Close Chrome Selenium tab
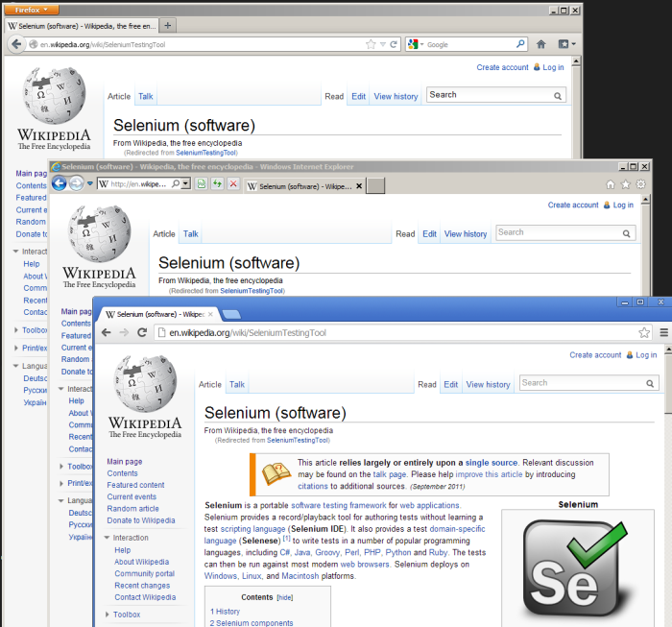Image resolution: width=672 pixels, height=627 pixels. pos(210,314)
